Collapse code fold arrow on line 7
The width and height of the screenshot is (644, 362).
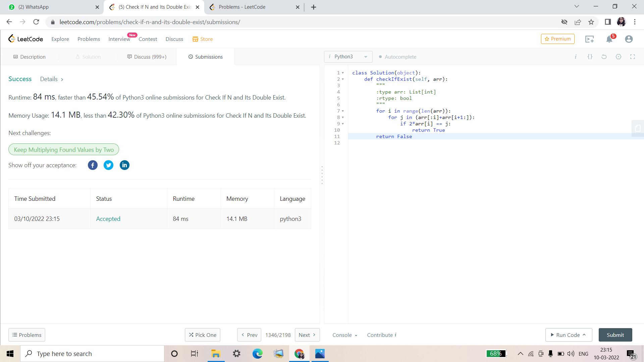pos(343,111)
